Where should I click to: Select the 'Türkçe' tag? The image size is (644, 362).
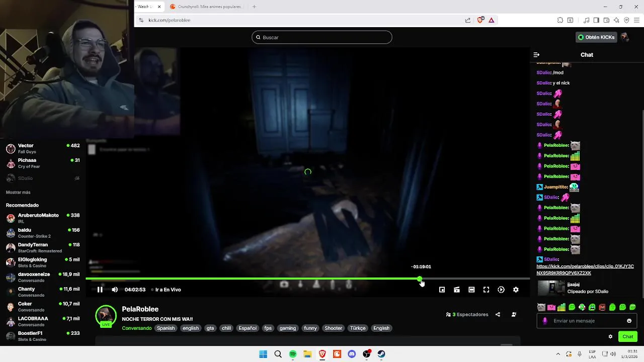tap(358, 328)
